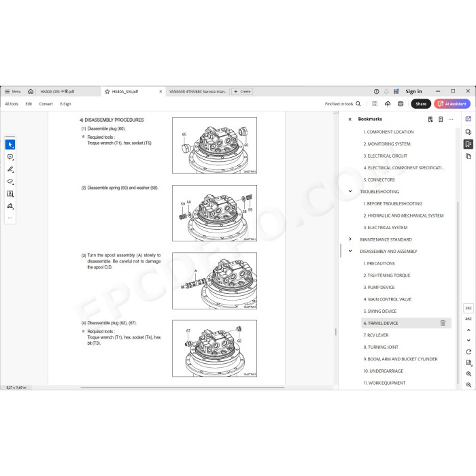
Task: Click Sign in
Action: [413, 91]
